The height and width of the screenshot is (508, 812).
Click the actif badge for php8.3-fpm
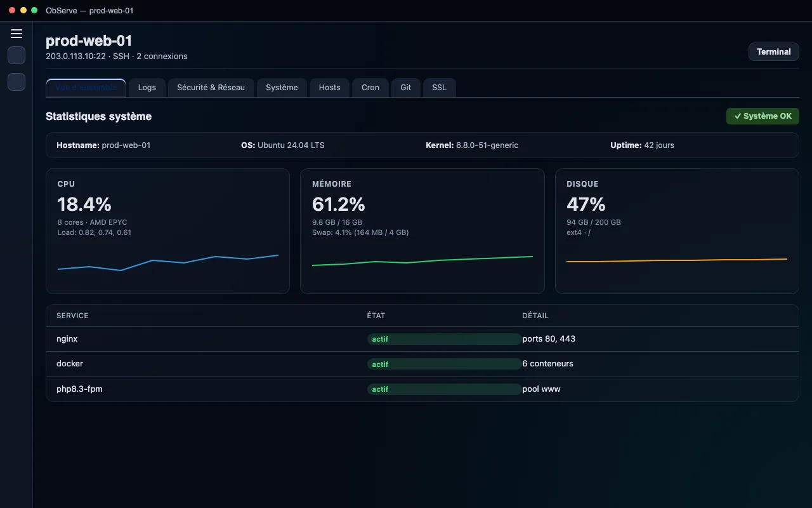(x=444, y=389)
